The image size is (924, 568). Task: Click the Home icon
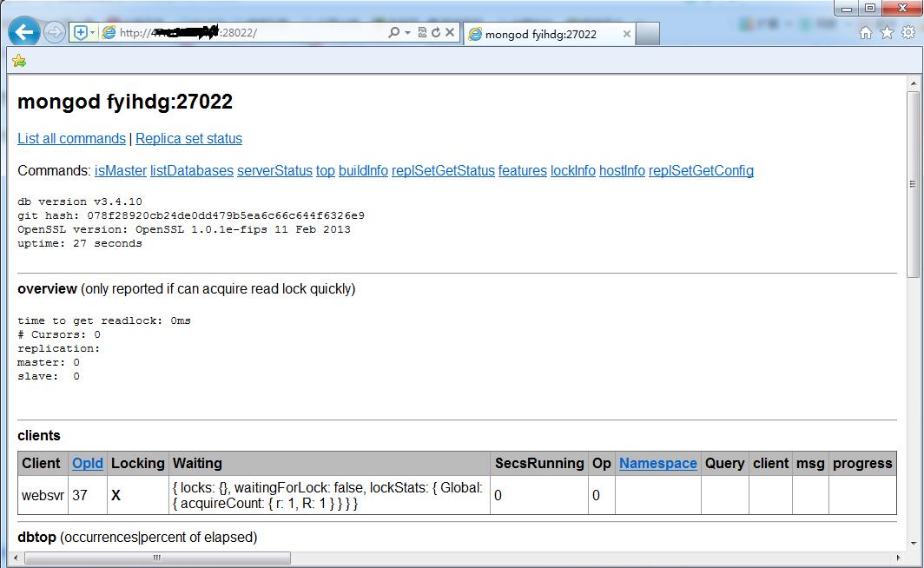866,32
